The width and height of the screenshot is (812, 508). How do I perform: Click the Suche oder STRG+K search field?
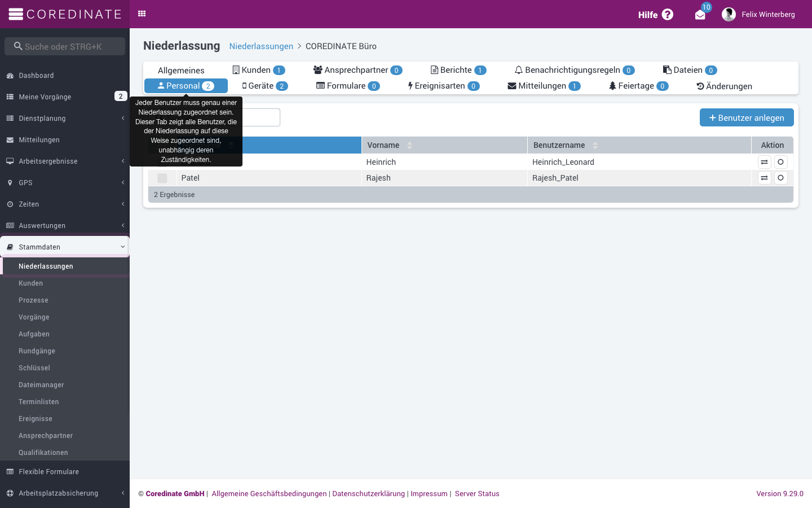pyautogui.click(x=65, y=46)
